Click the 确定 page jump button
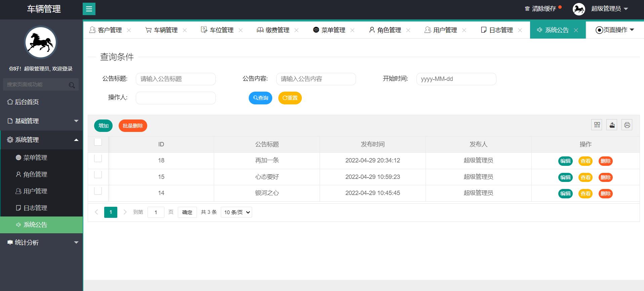This screenshot has width=644, height=291. (187, 212)
